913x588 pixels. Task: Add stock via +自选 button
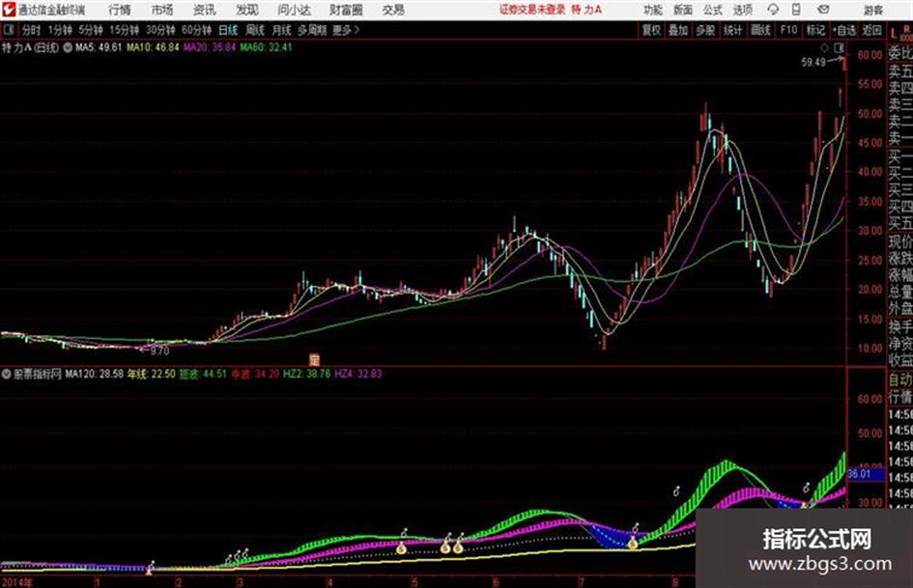tap(844, 30)
